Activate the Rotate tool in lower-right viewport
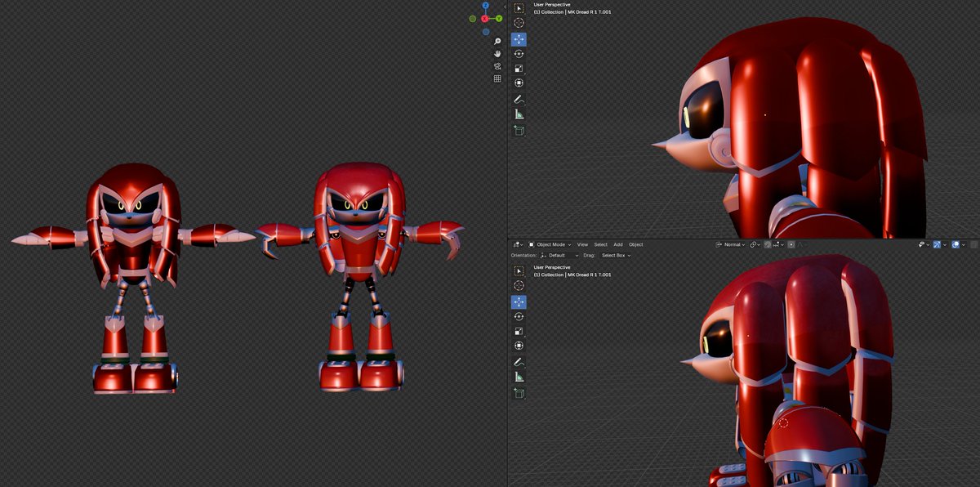The image size is (980, 487). [x=519, y=316]
